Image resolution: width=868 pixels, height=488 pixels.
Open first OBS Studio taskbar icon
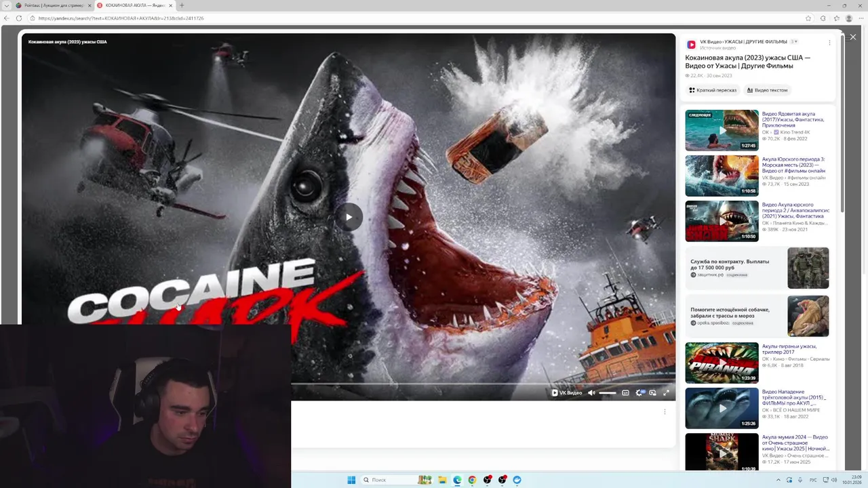coord(487,480)
